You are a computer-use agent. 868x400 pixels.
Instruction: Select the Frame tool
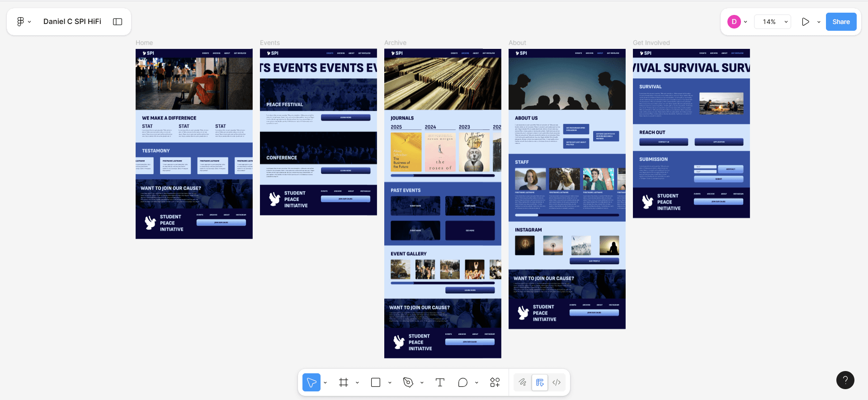pos(344,382)
